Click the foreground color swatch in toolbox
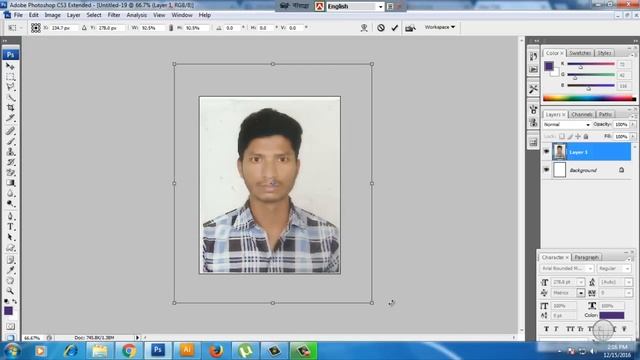The height and width of the screenshot is (360, 640). point(8,311)
